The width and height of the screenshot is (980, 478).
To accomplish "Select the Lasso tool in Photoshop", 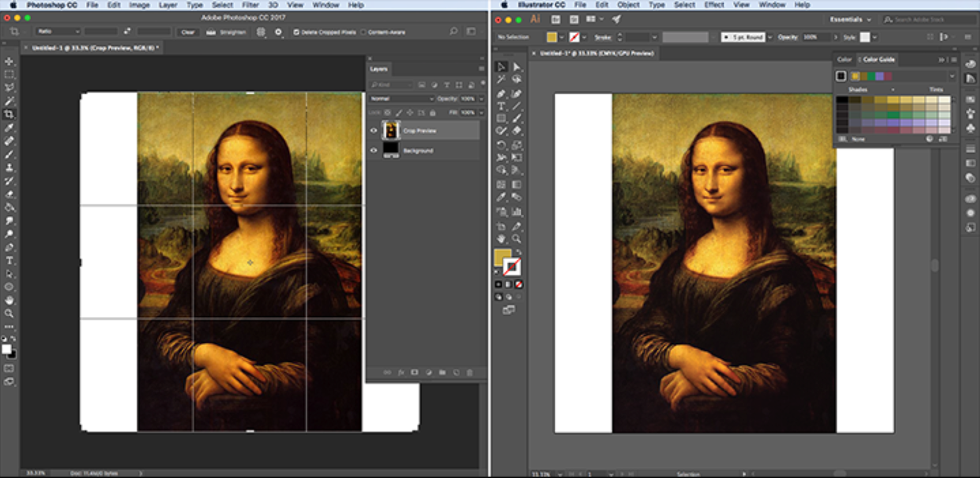I will [x=9, y=88].
